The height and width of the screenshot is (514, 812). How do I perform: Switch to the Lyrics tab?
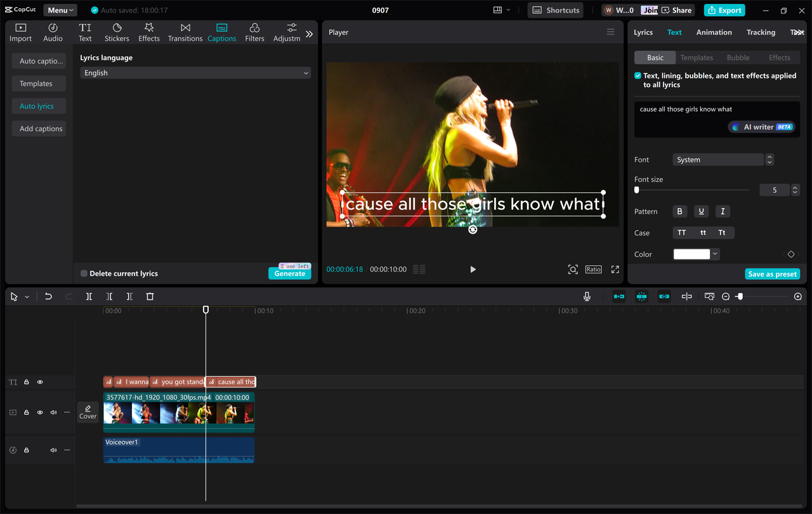643,32
